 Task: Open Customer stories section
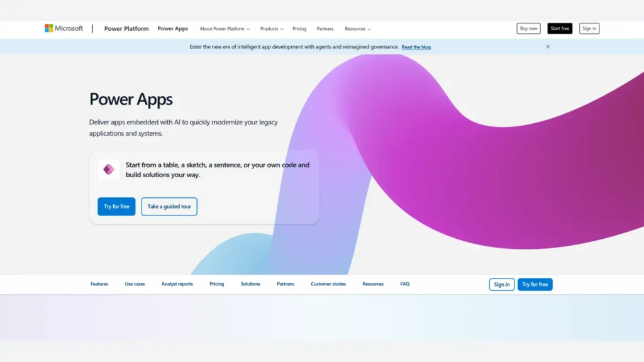pyautogui.click(x=328, y=284)
